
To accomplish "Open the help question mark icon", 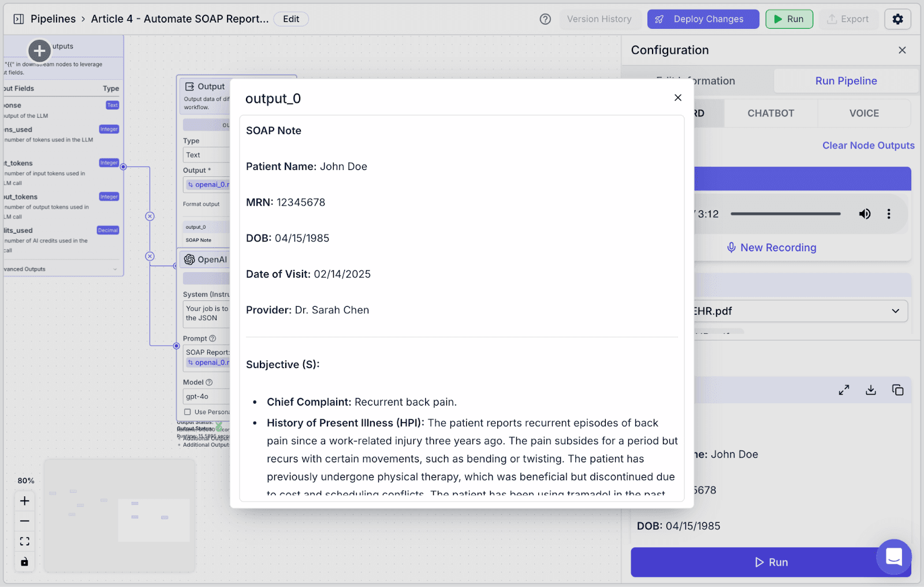I will point(545,19).
